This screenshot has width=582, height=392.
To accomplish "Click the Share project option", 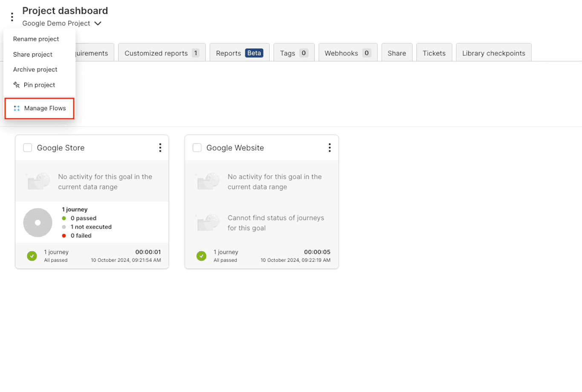I will click(x=32, y=54).
